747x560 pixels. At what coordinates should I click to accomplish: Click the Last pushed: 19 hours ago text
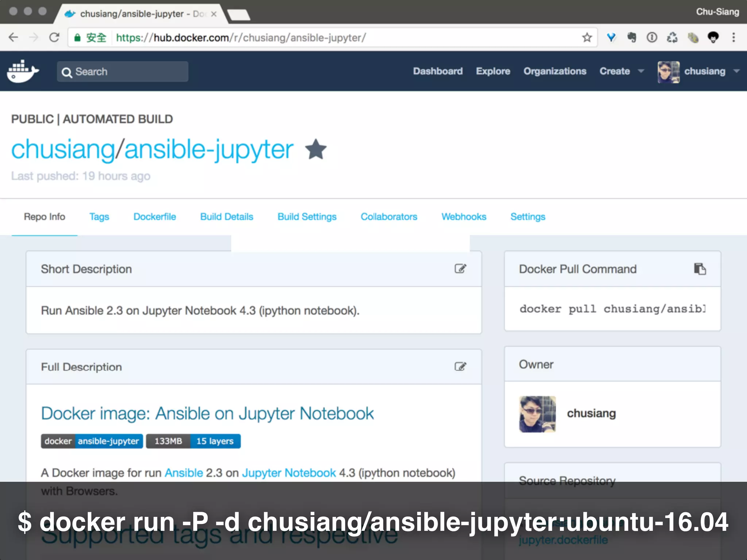(x=81, y=176)
